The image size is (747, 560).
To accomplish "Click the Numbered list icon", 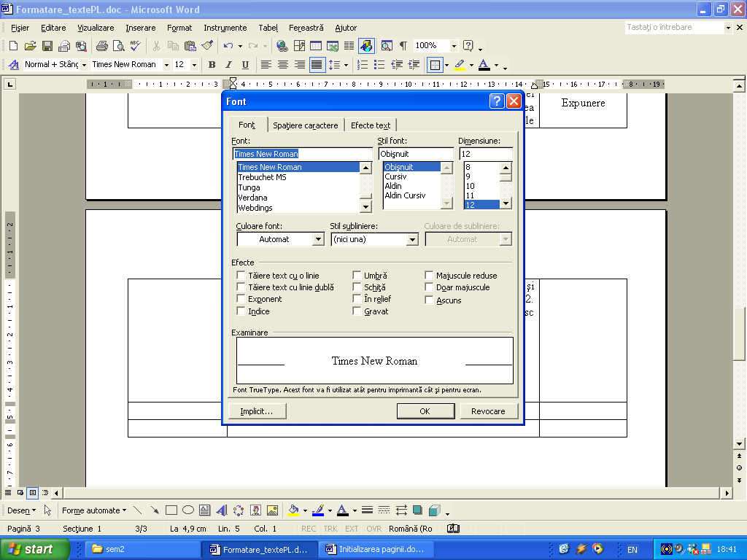I will [x=363, y=65].
